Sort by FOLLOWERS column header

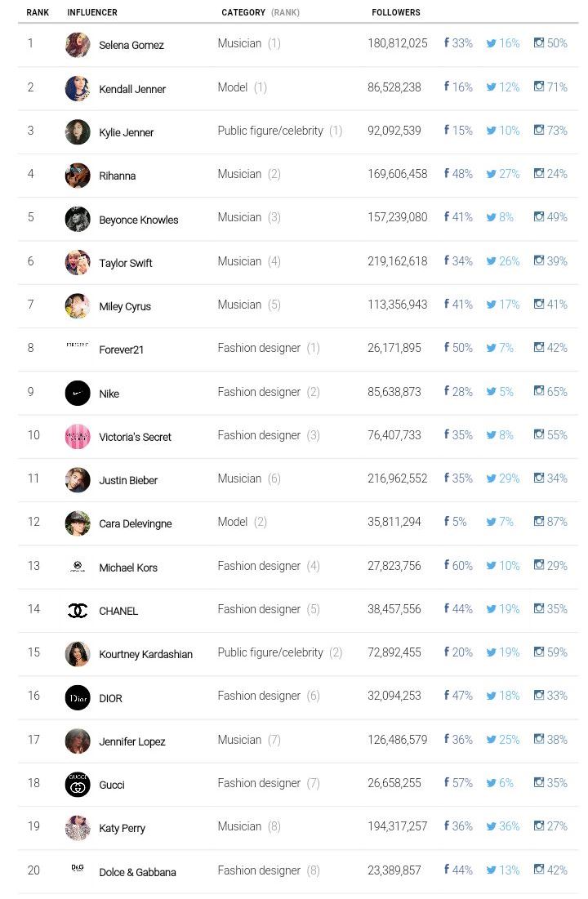tap(396, 13)
